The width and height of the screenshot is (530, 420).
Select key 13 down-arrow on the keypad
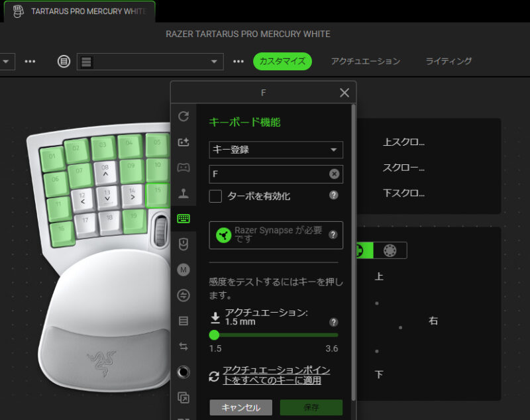pyautogui.click(x=107, y=196)
